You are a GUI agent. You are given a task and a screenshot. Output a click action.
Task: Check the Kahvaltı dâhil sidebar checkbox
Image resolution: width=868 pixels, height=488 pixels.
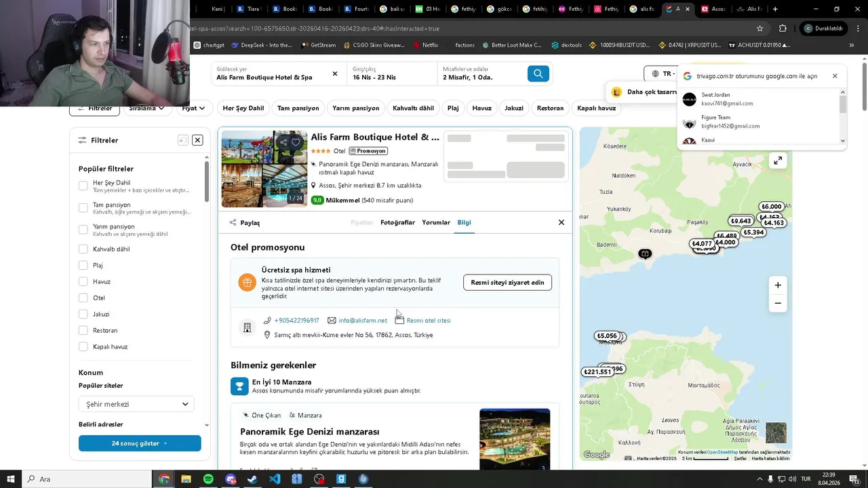pos(83,249)
